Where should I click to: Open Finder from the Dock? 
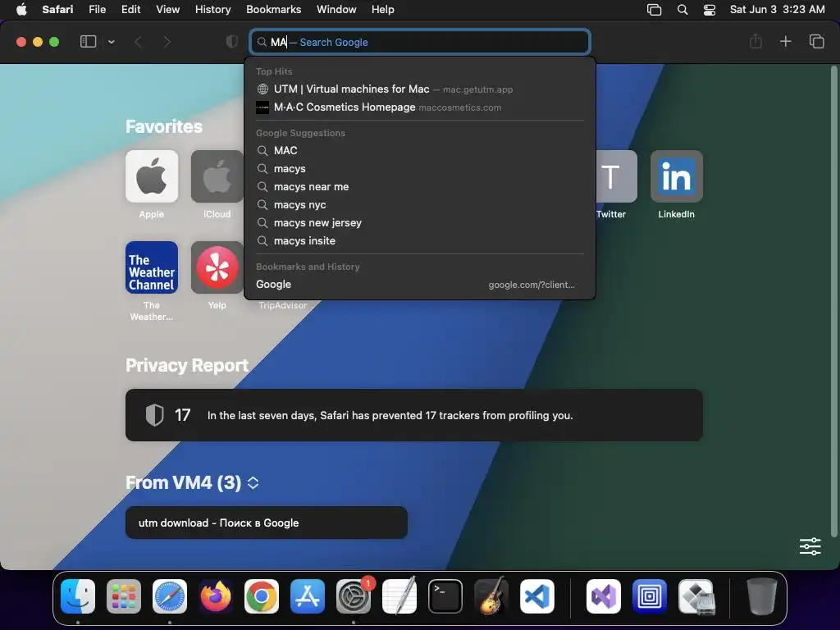point(78,596)
